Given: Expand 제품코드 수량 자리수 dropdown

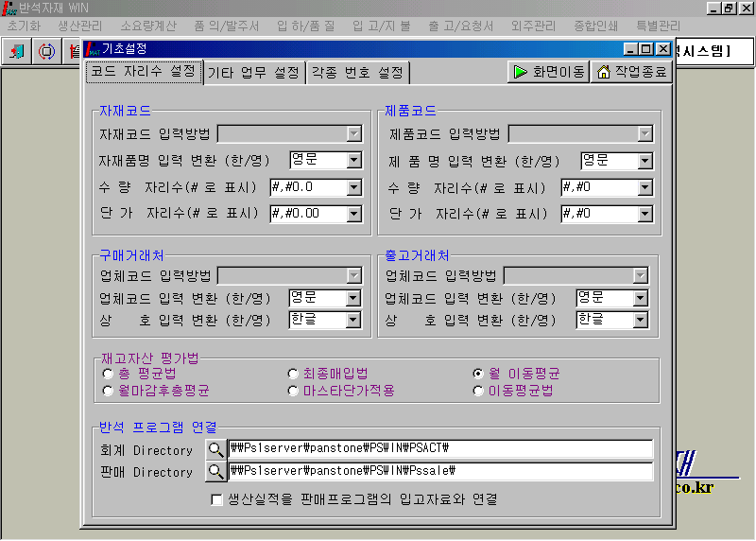Looking at the screenshot, I should point(644,187).
